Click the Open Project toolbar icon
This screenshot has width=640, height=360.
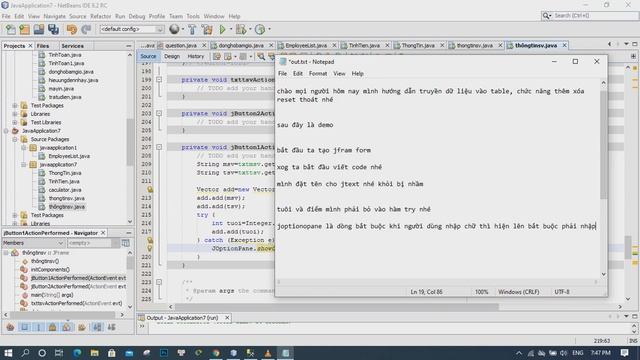point(39,29)
